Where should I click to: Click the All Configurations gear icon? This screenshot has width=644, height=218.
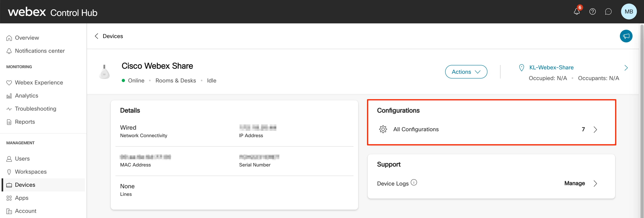coord(383,129)
